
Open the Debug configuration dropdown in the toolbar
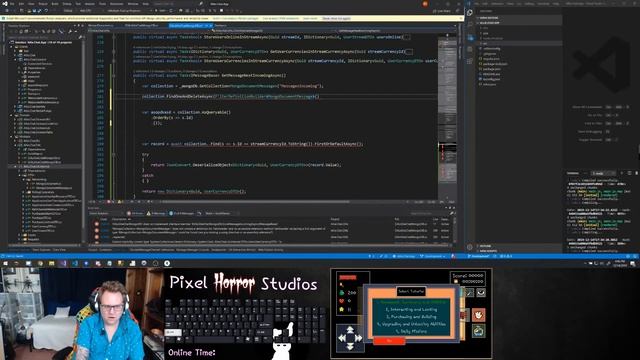coord(69,11)
